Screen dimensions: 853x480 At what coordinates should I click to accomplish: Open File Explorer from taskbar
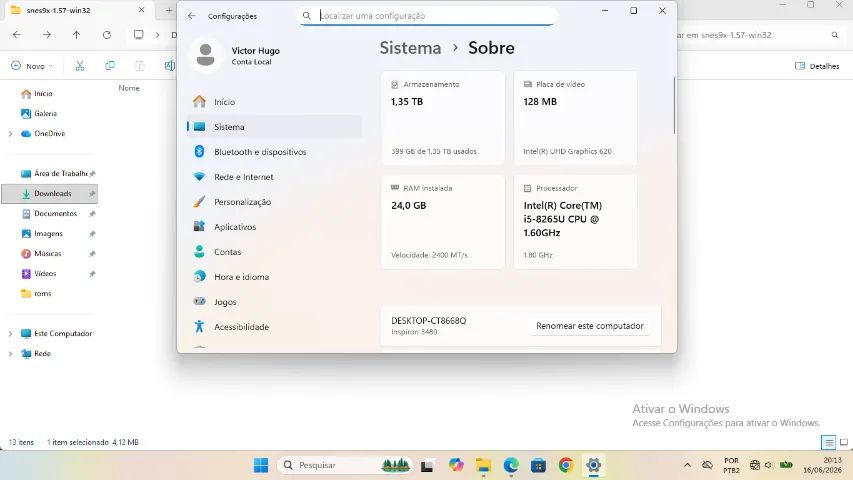coord(483,465)
